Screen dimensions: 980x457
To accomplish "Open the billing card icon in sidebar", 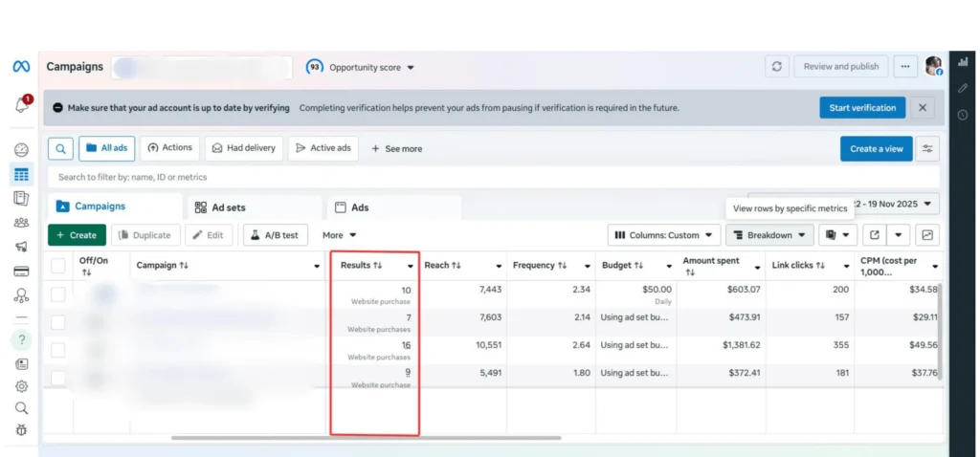I will [x=21, y=272].
